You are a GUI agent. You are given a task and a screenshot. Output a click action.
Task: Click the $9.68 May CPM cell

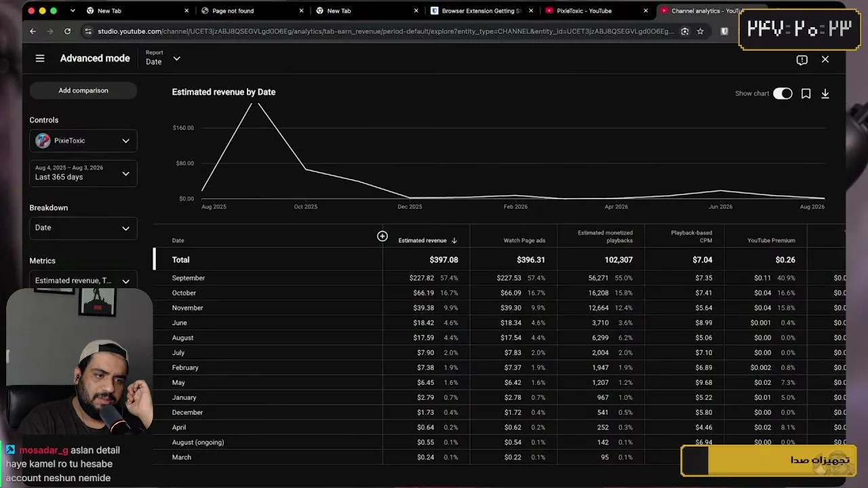(704, 382)
